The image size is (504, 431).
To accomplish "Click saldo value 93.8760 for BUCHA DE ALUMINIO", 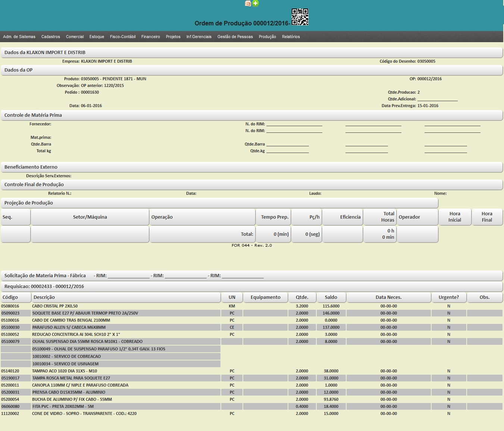I will point(331,399).
